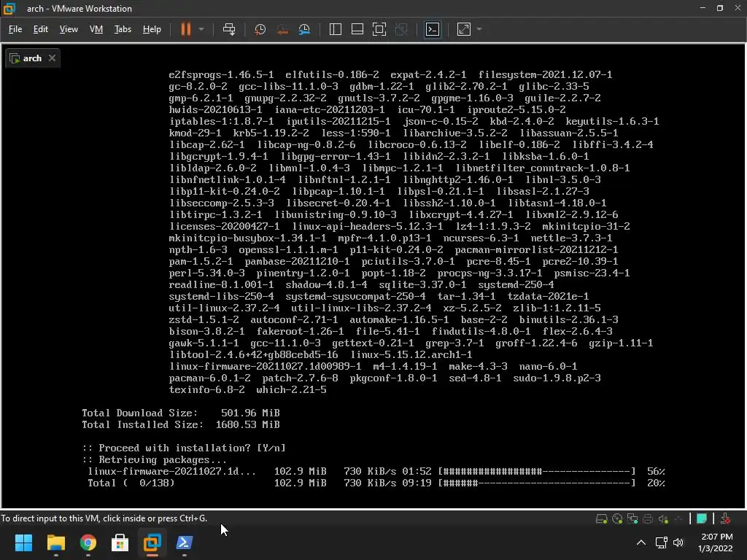Click the hard disk device status icon

click(601, 518)
